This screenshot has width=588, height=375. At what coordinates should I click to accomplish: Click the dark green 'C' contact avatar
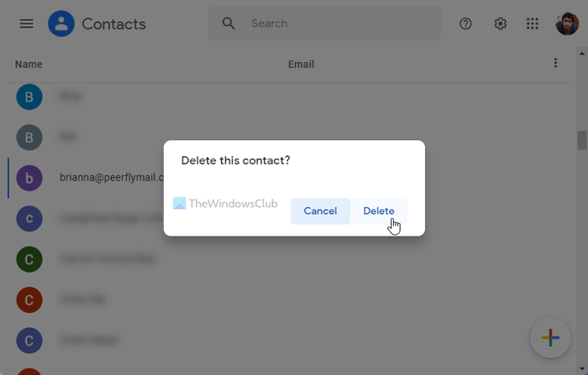click(29, 259)
